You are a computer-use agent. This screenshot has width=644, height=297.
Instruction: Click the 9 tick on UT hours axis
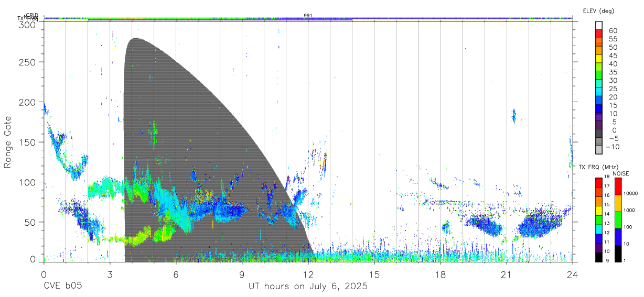242,274
